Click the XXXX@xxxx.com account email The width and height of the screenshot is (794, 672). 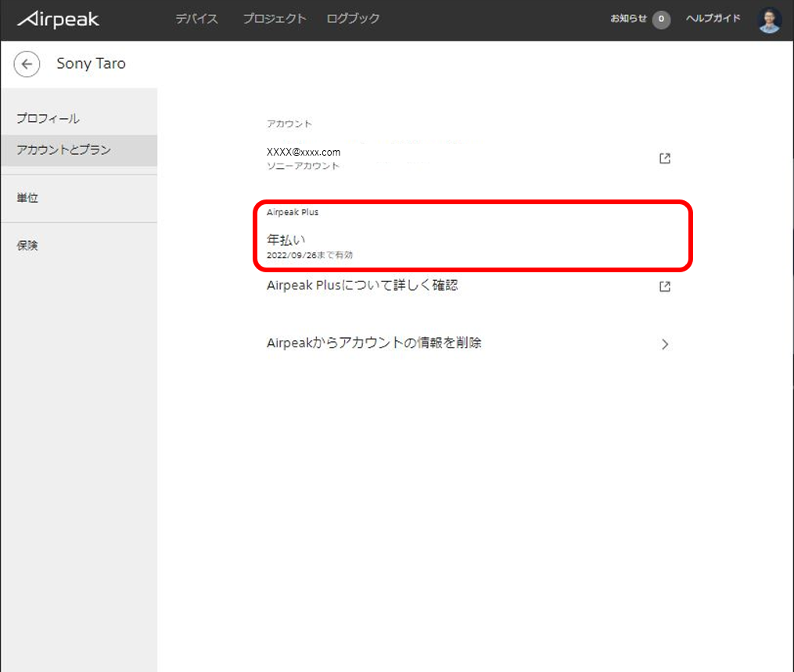point(304,153)
